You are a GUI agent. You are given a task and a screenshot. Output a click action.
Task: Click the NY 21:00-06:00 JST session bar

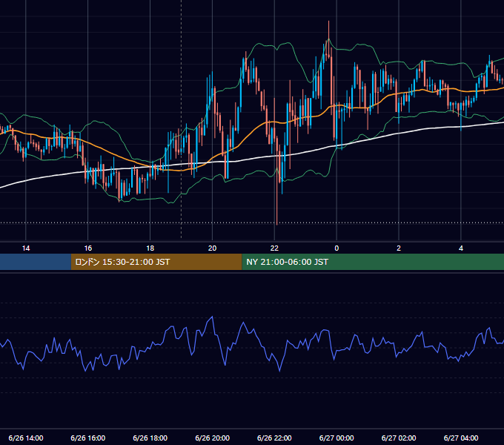tap(373, 262)
